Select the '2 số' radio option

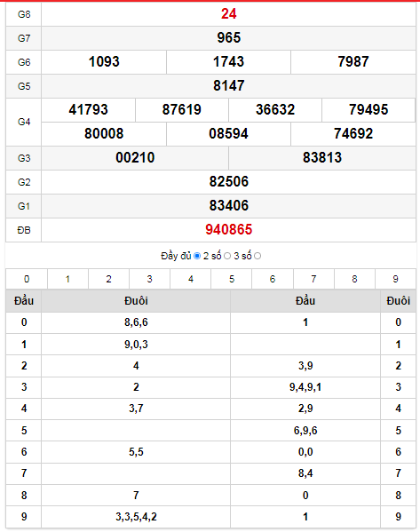(x=227, y=256)
